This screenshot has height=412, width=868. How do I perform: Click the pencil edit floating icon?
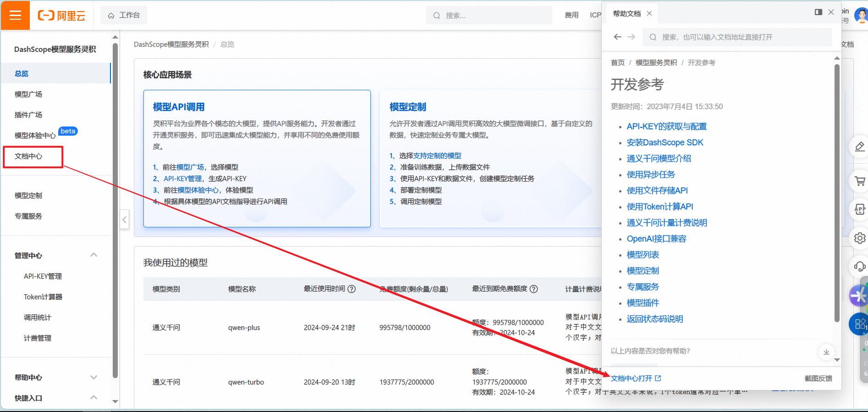860,147
